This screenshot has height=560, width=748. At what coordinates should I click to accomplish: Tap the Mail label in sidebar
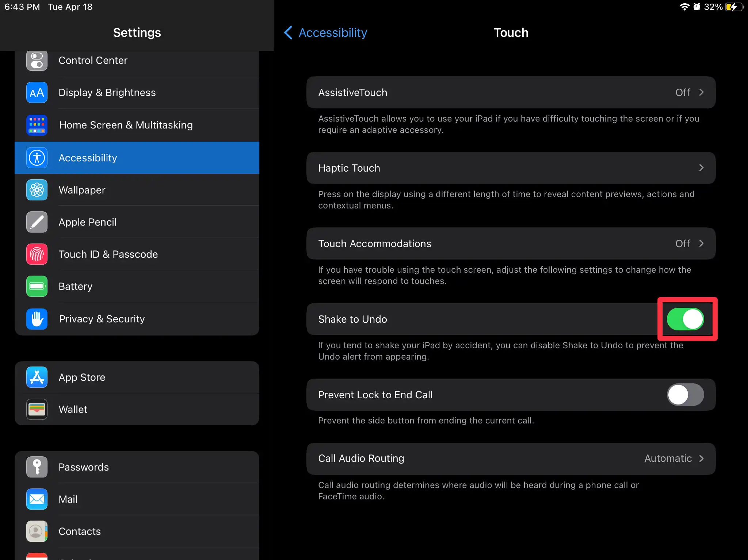[x=68, y=499]
